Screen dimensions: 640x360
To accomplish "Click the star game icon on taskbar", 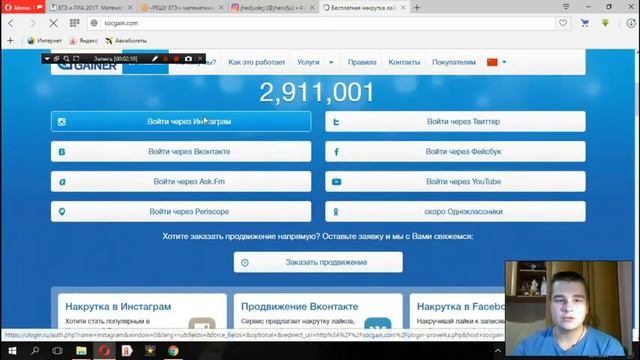I will coord(150,351).
